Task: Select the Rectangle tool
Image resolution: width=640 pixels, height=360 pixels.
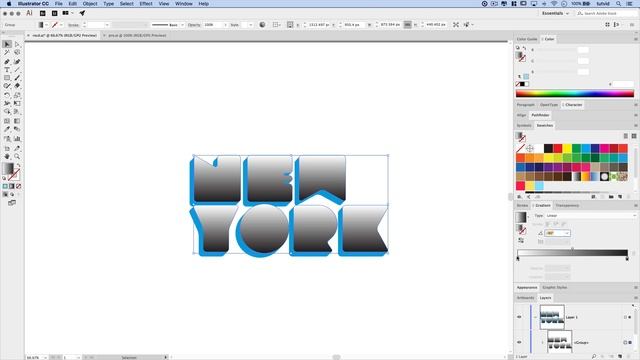Action: pyautogui.click(x=7, y=78)
